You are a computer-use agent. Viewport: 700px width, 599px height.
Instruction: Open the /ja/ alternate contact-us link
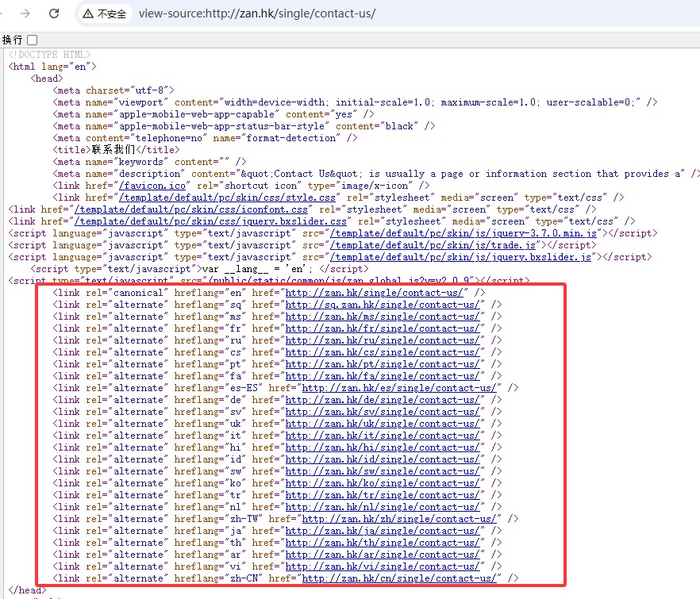[x=383, y=531]
